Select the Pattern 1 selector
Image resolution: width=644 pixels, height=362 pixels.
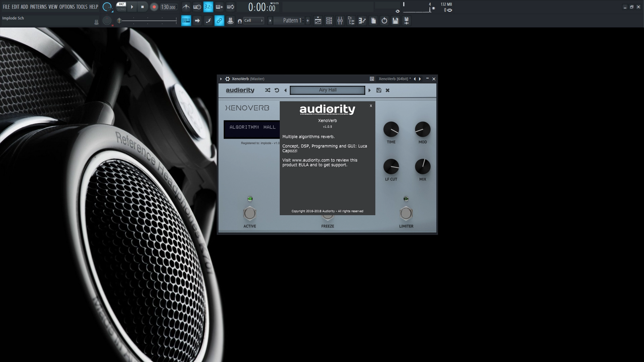point(289,21)
